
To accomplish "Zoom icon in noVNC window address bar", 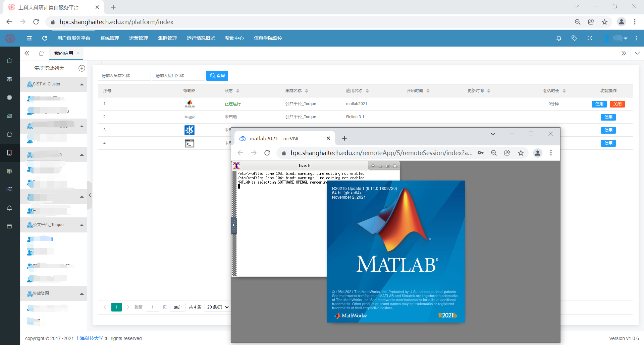I will click(494, 153).
